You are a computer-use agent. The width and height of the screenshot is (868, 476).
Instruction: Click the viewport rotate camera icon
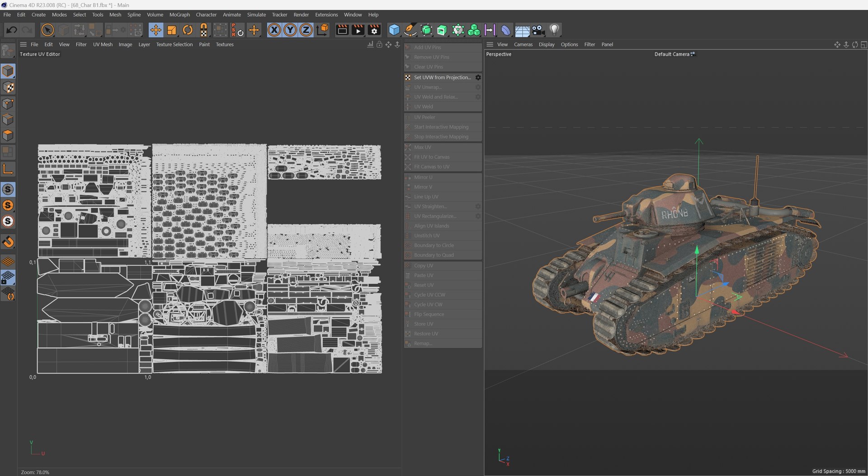coord(855,44)
